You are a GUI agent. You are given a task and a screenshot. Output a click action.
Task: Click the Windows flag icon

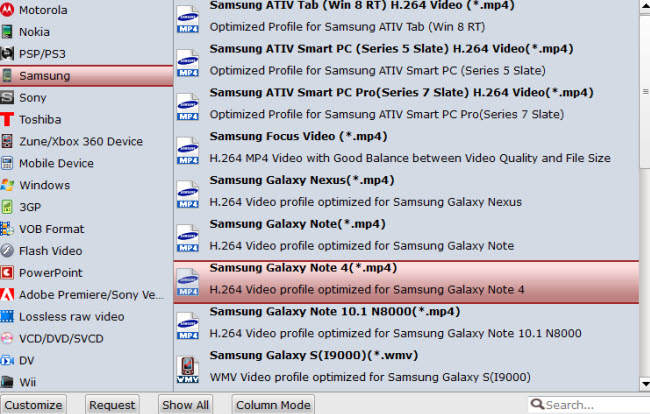tap(7, 185)
